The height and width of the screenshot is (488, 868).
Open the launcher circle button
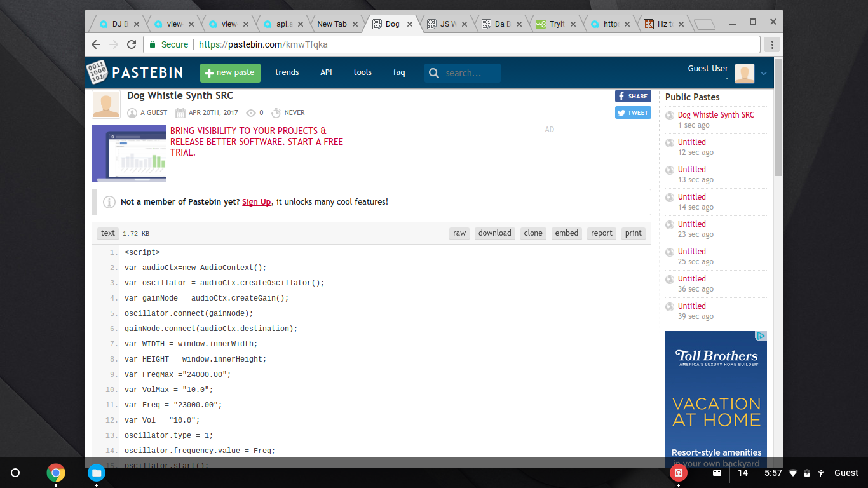click(16, 473)
